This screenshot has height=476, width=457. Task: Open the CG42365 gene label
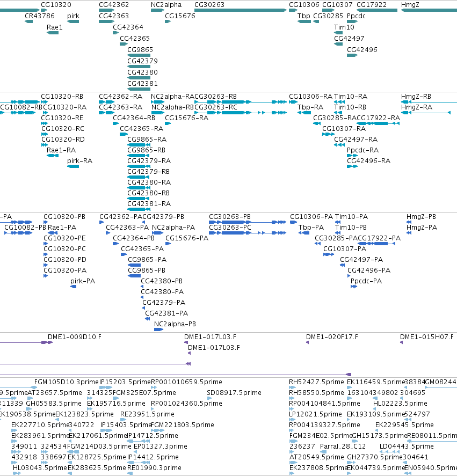point(135,38)
